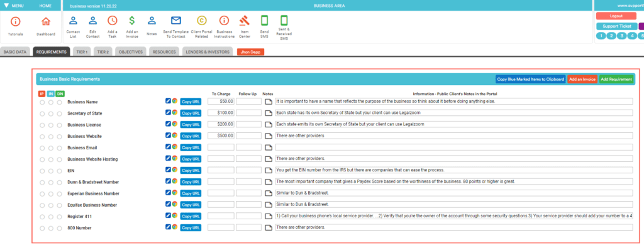Click the To Charge field showing $50.00

[x=221, y=101]
